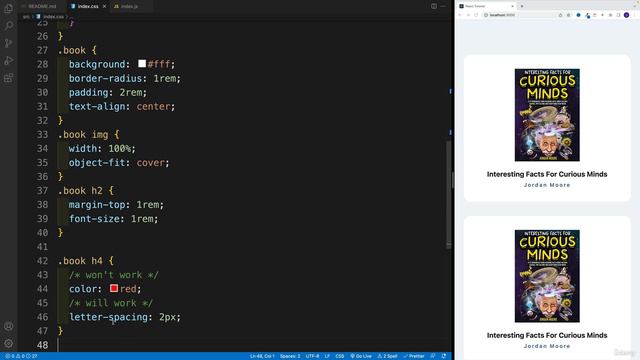640x360 pixels.
Task: Click the share icon in browser toolbar
Action: coord(560,15)
